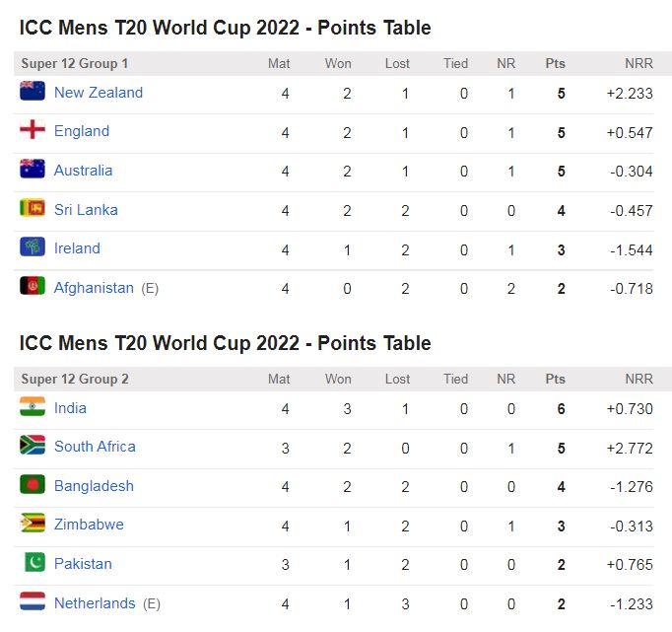Click the Australia flag icon

coord(33,170)
